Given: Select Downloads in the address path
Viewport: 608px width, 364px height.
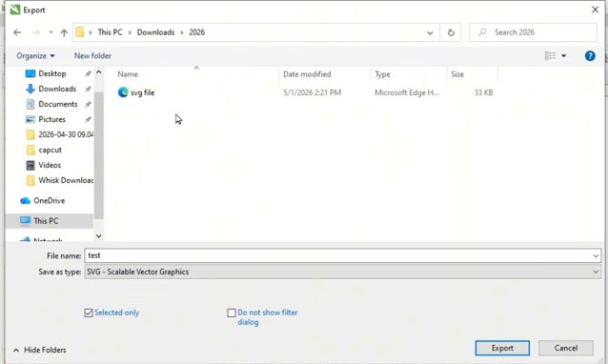Looking at the screenshot, I should tap(155, 32).
